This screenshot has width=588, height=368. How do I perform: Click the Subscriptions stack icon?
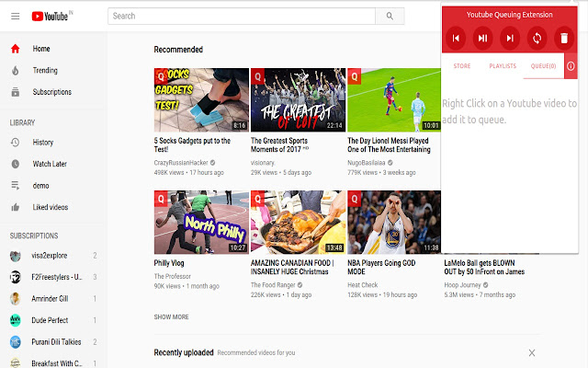15,92
